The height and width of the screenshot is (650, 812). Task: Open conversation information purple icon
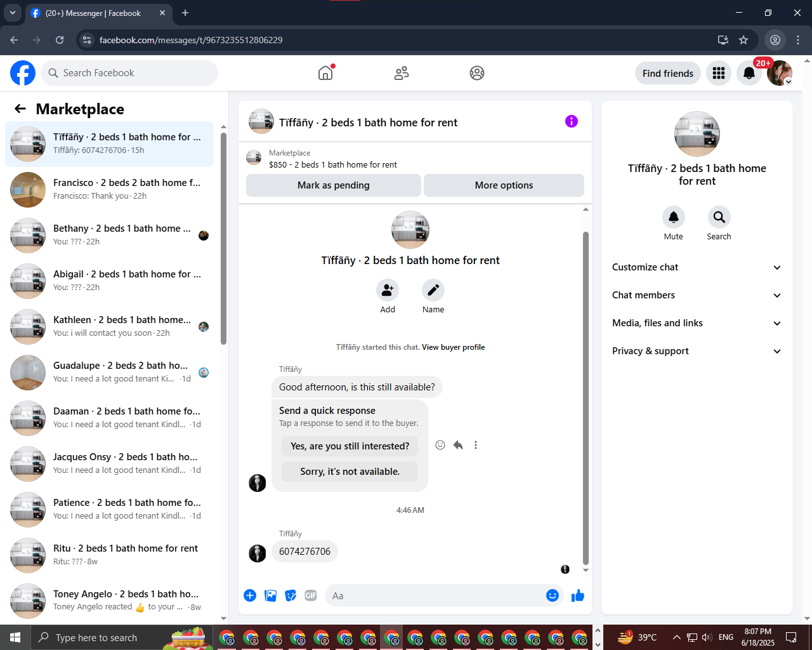coord(572,121)
